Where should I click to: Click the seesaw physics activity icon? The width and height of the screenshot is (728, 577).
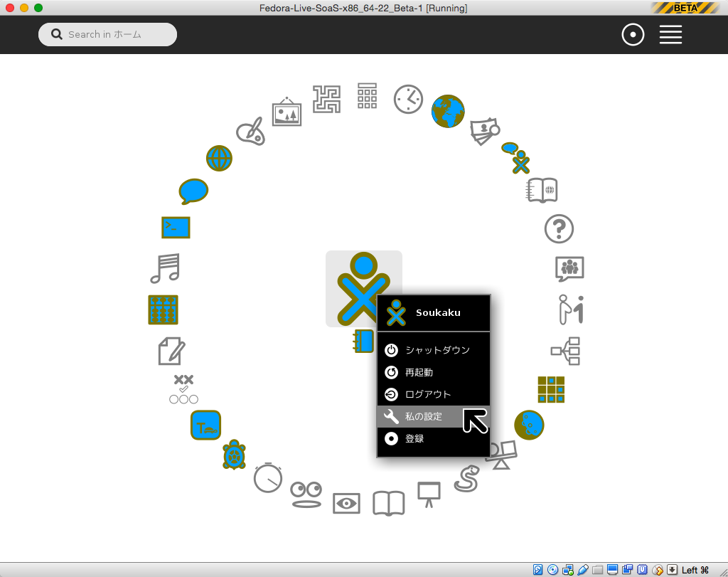tap(503, 455)
